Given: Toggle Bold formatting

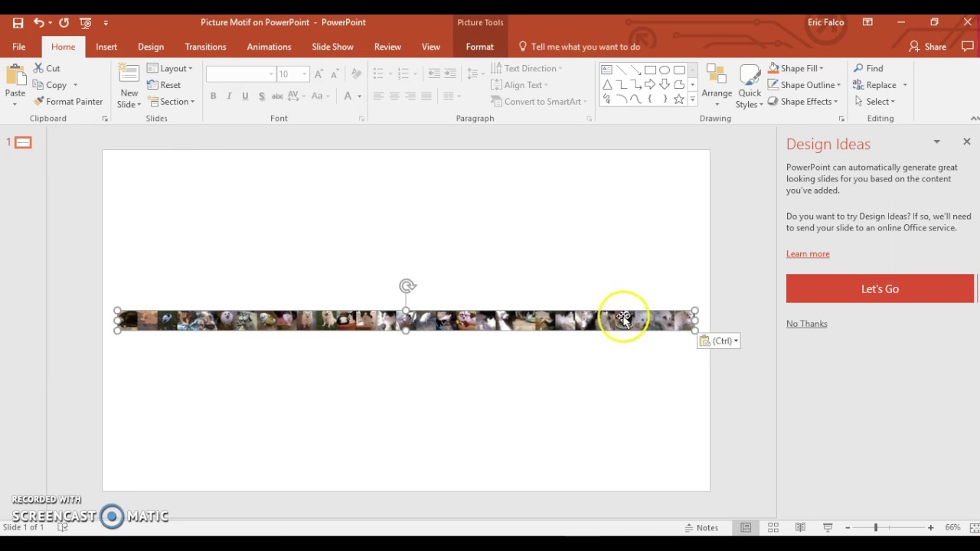Looking at the screenshot, I should click(x=213, y=96).
